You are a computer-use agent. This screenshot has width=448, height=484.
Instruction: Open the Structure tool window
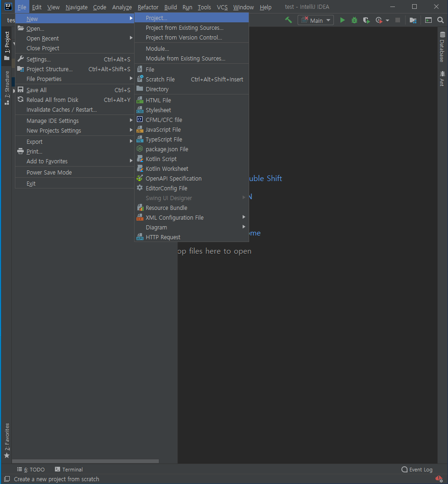7,88
